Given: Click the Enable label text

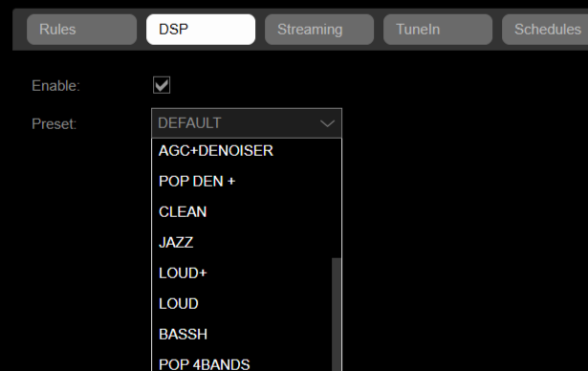Looking at the screenshot, I should pyautogui.click(x=55, y=86).
